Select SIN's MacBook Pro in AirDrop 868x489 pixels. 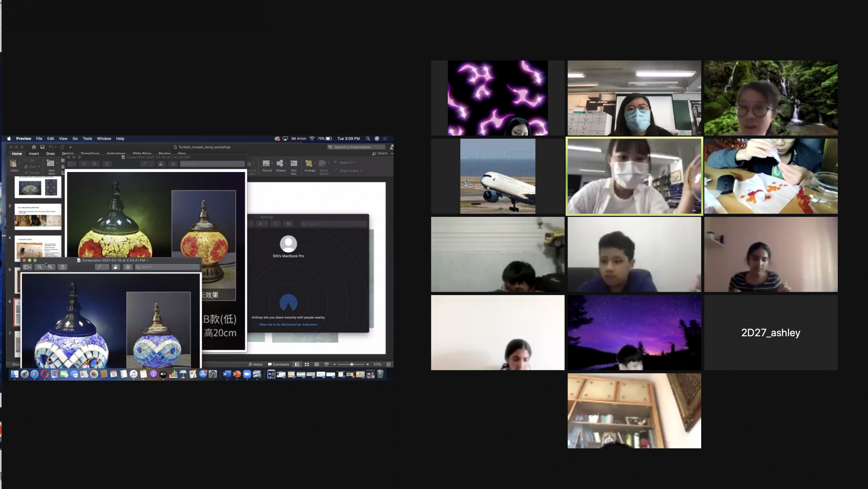pos(288,247)
